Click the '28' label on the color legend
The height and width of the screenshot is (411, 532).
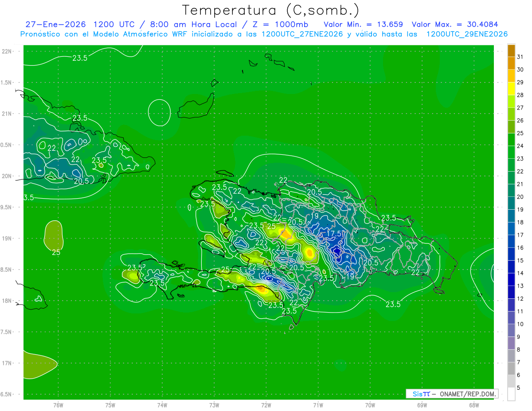520,95
